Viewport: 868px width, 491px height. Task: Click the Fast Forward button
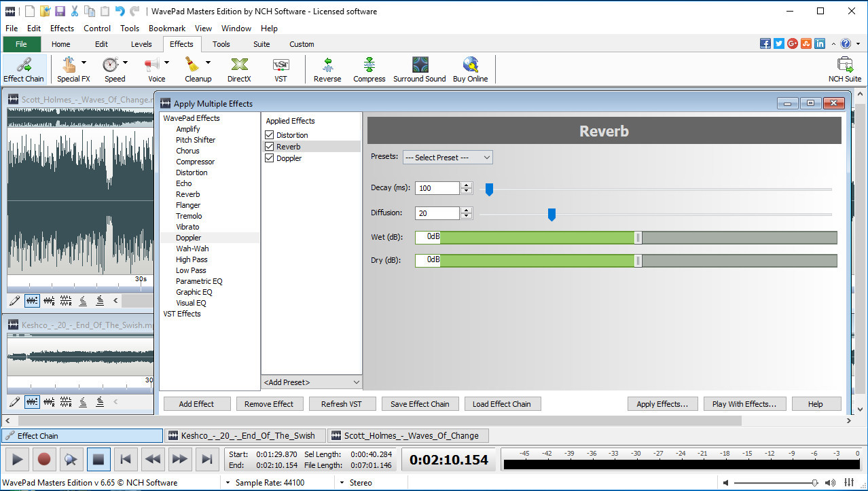click(x=180, y=460)
